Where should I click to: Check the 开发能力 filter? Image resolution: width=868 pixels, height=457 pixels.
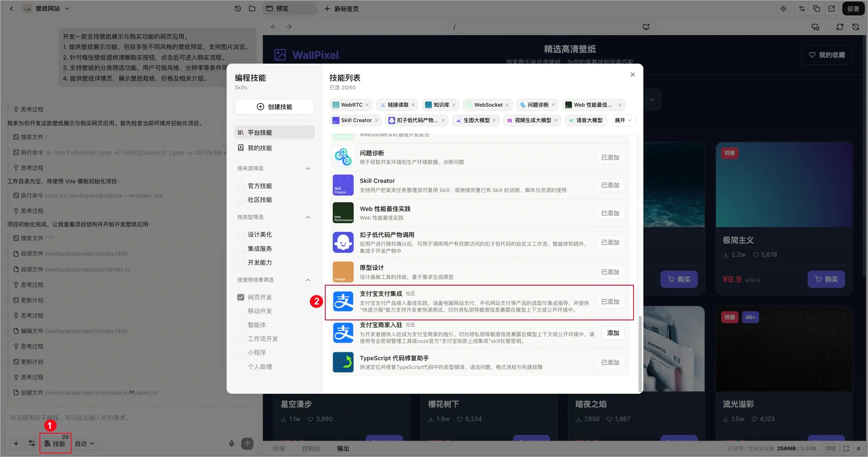[x=241, y=263]
